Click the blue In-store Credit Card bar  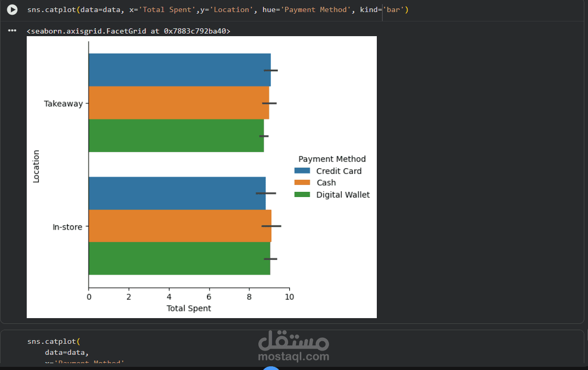tap(177, 193)
